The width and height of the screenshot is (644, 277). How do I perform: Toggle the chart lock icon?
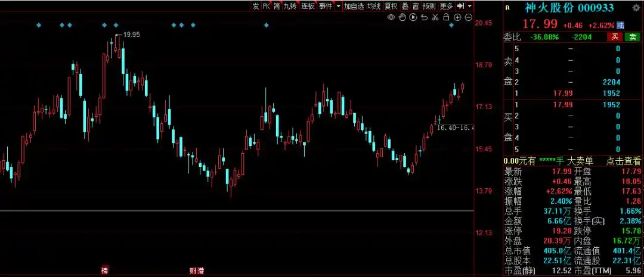[x=445, y=17]
